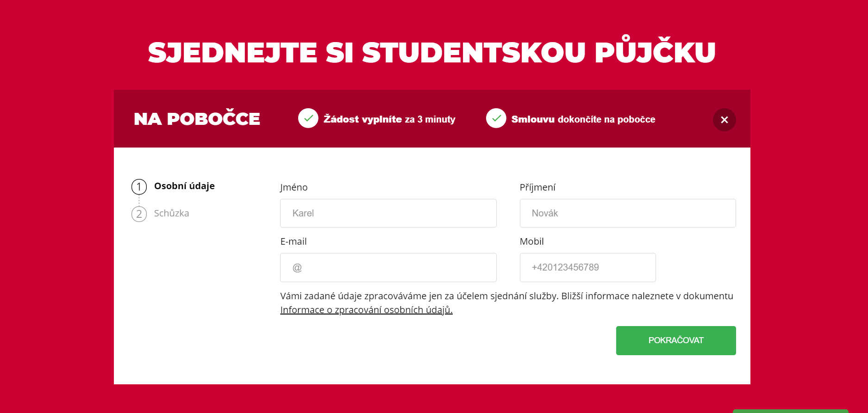Click the green checkmark beside 'Smlouvu dokončíte'
The height and width of the screenshot is (413, 868).
[x=495, y=119]
